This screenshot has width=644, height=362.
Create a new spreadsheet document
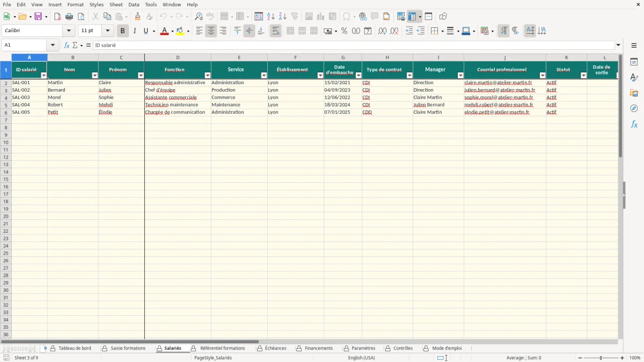[x=7, y=17]
